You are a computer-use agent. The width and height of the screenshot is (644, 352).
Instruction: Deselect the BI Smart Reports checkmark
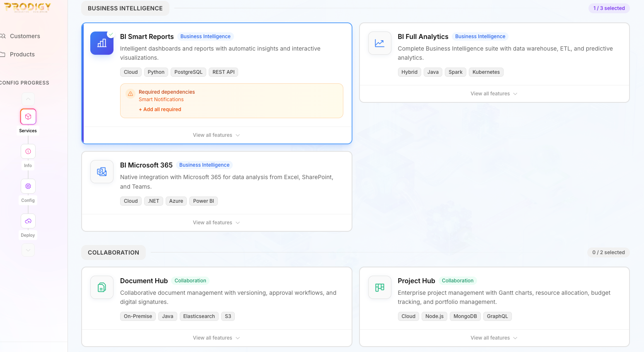click(111, 34)
